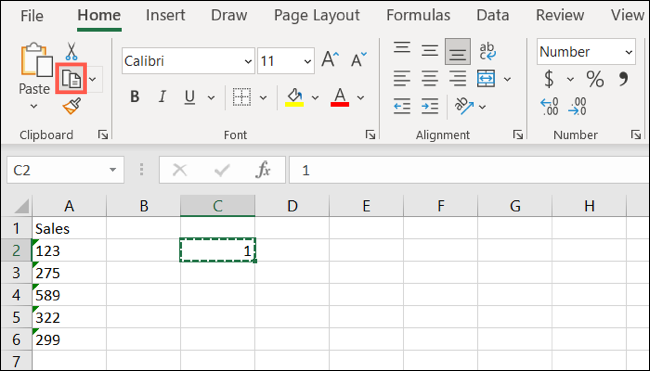Screen dimensions: 650x371
Task: Expand the Paste options arrow
Action: click(x=34, y=107)
